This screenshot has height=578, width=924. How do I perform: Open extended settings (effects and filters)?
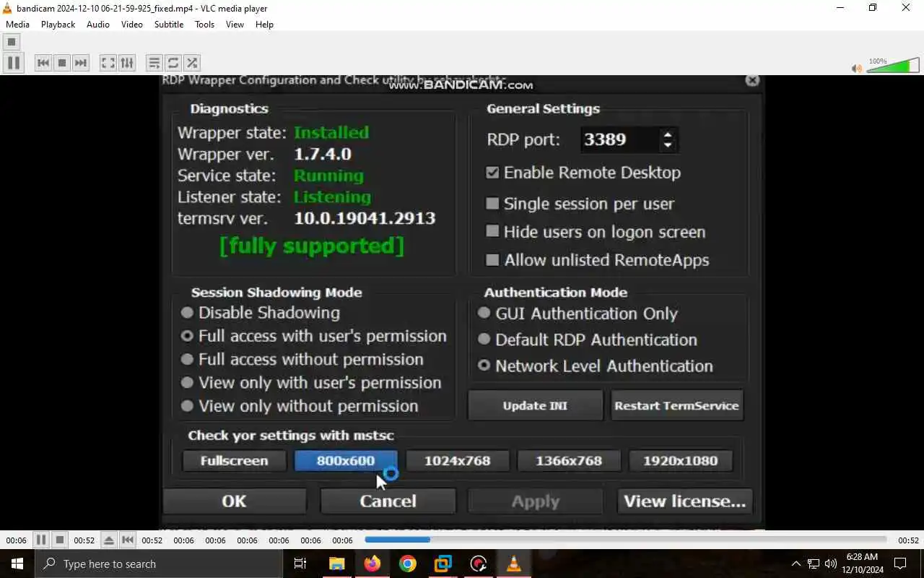tap(126, 63)
